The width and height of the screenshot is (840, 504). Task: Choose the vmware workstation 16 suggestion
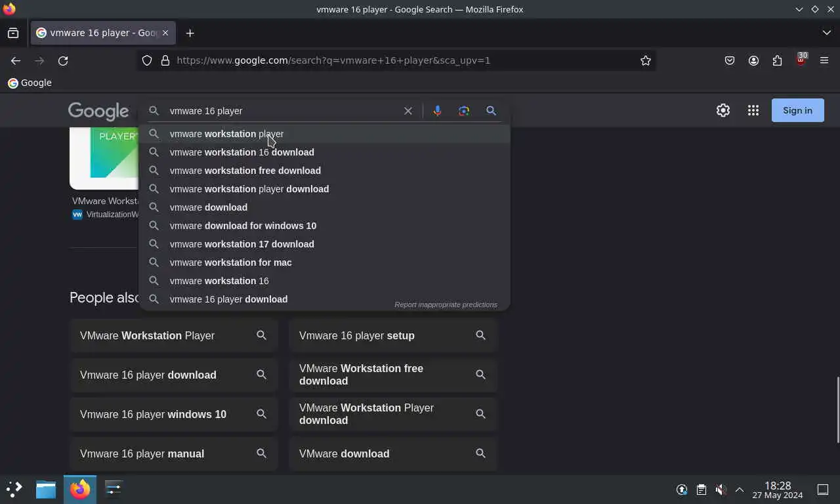325,281
